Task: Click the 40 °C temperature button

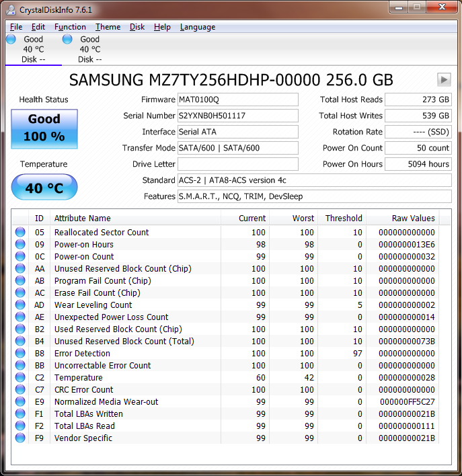Action: pos(44,188)
